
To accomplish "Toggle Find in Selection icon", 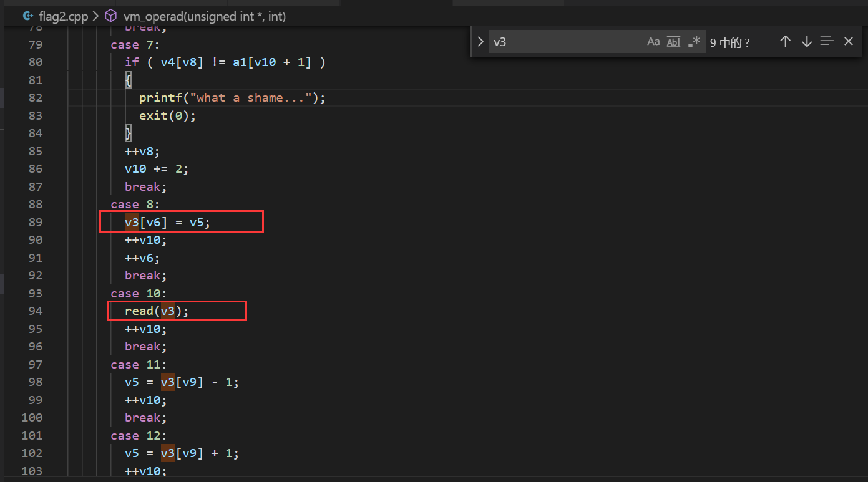I will 827,41.
